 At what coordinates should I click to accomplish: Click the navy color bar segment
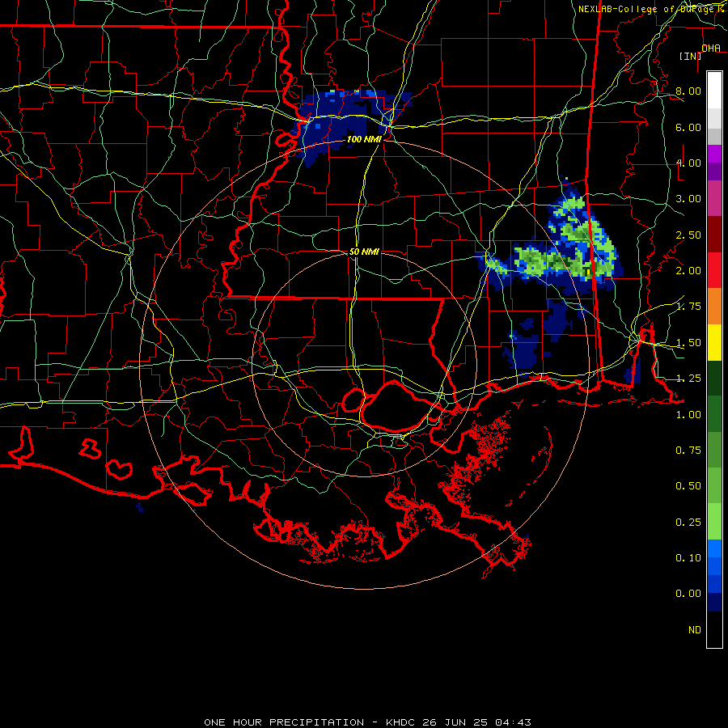[714, 603]
